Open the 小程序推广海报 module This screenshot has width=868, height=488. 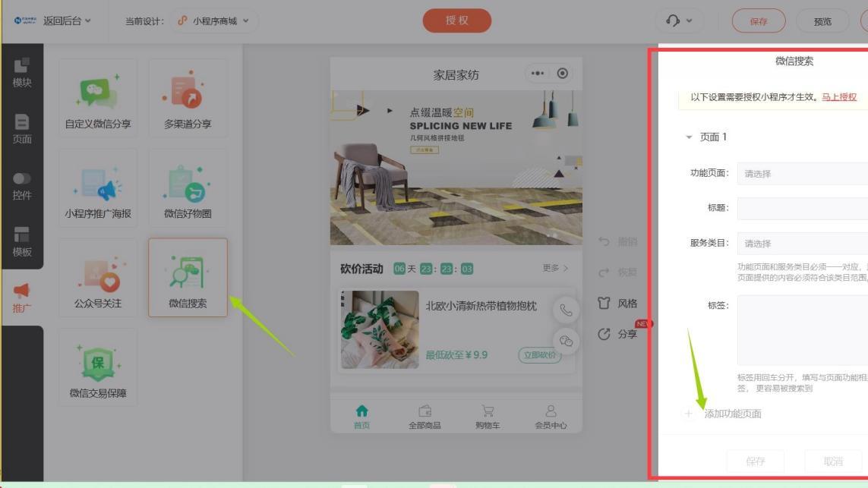[97, 188]
